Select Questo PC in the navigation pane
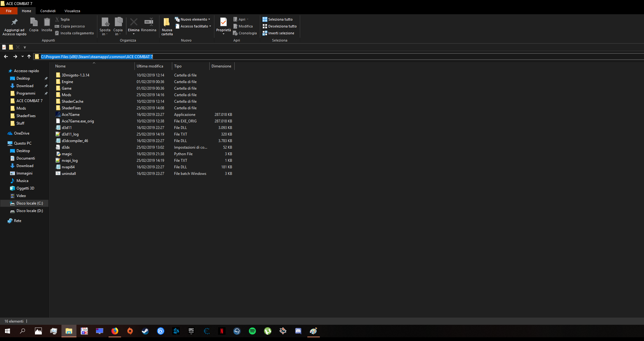Image resolution: width=644 pixels, height=341 pixels. (22, 143)
